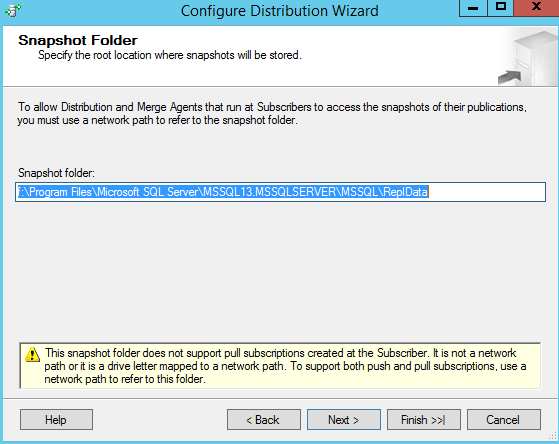This screenshot has width=559, height=444.
Task: Click the "Configure Distribution Wizard" title bar text
Action: 280,11
